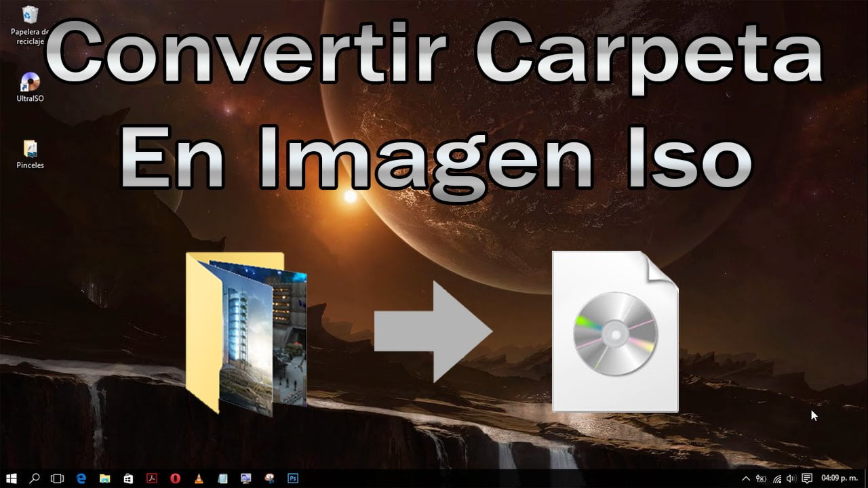
Task: Start a Windows search
Action: (35, 478)
